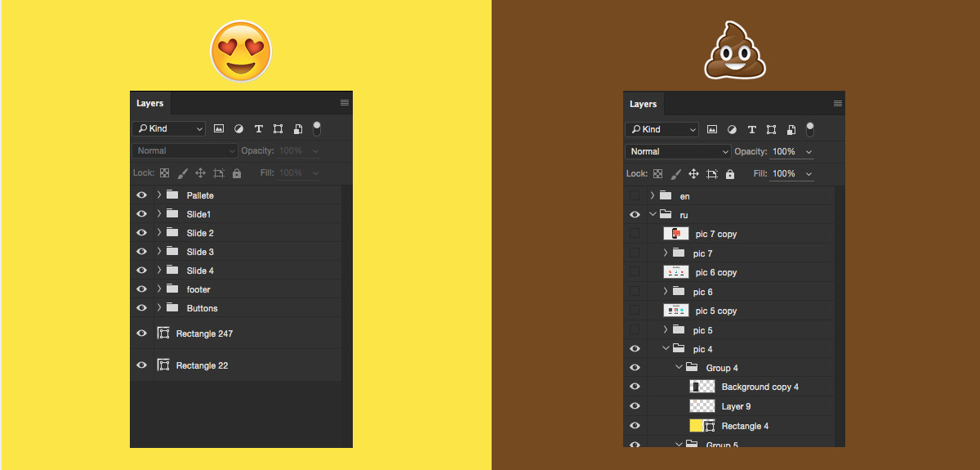Hide the ru group
Viewport: 980px width, 470px height.
(x=635, y=215)
